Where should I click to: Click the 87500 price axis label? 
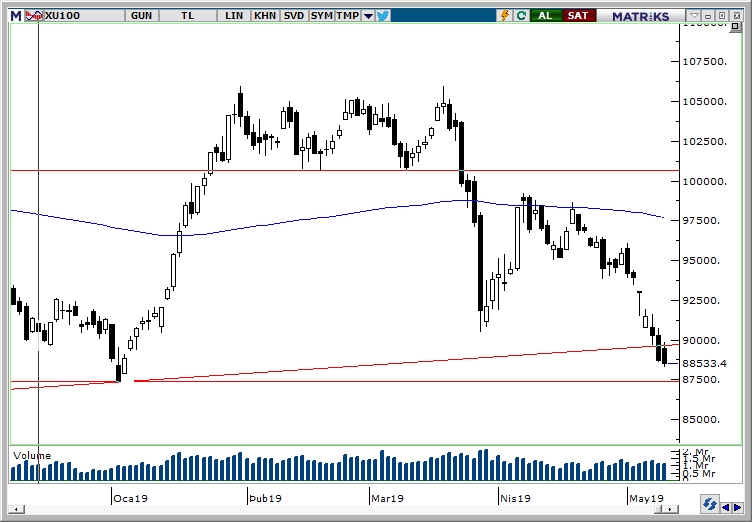point(701,380)
